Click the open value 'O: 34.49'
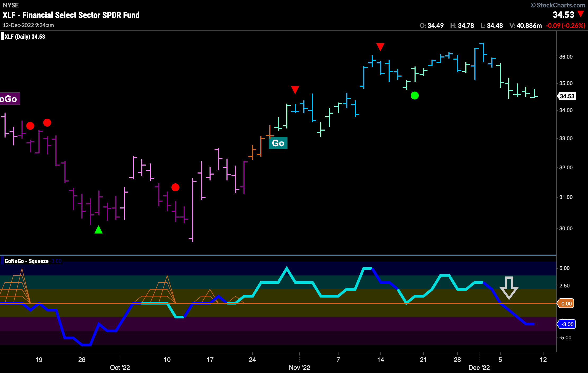 (431, 25)
